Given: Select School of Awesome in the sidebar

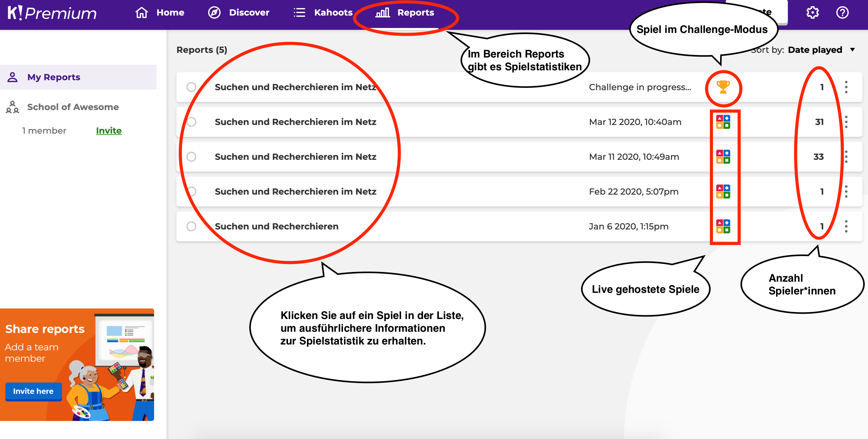Looking at the screenshot, I should [63, 107].
